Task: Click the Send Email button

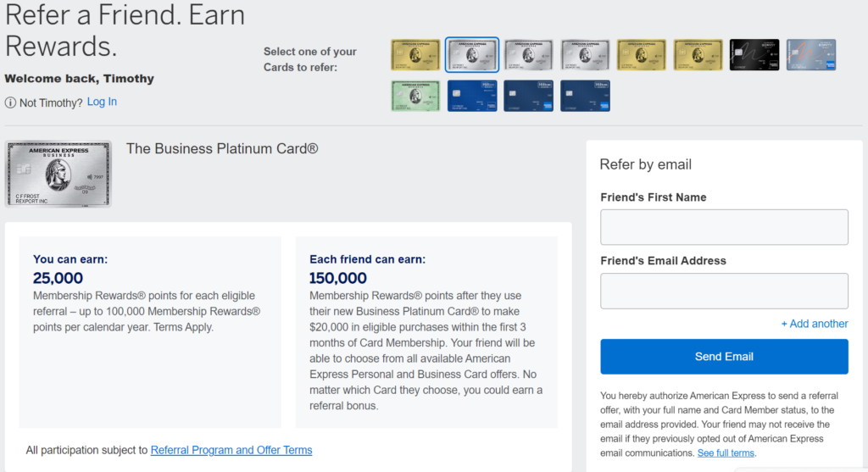Action: tap(724, 357)
